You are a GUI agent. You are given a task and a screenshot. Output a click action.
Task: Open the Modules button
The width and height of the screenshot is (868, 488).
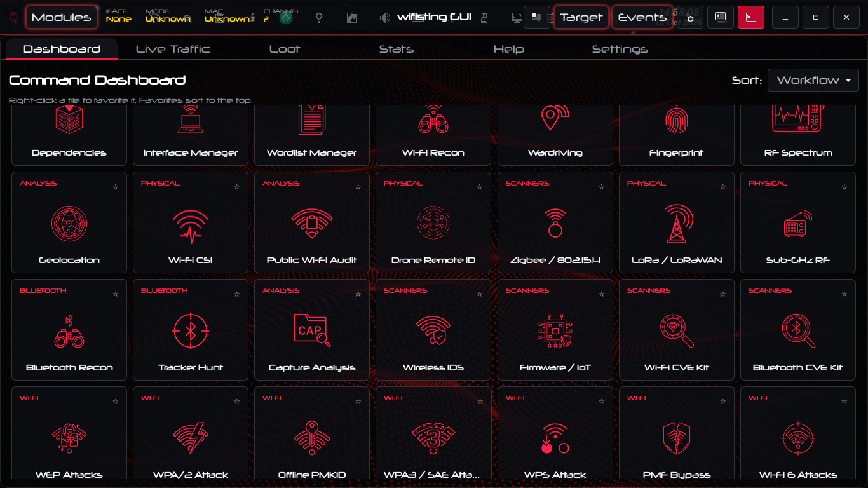pyautogui.click(x=61, y=18)
